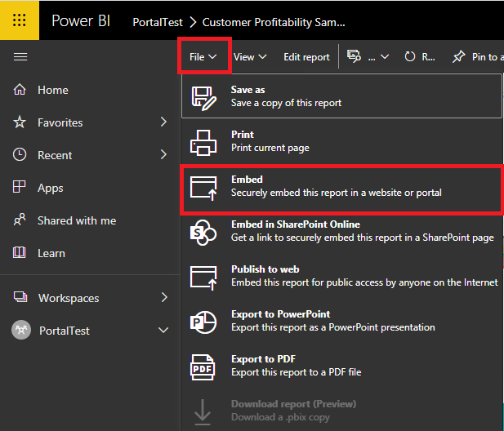Click Pin to a dashboard label
This screenshot has height=431, width=504.
point(488,57)
